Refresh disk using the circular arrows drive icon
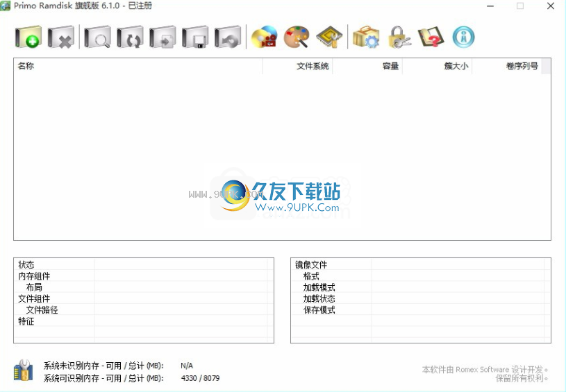The image size is (566, 392). pyautogui.click(x=130, y=37)
